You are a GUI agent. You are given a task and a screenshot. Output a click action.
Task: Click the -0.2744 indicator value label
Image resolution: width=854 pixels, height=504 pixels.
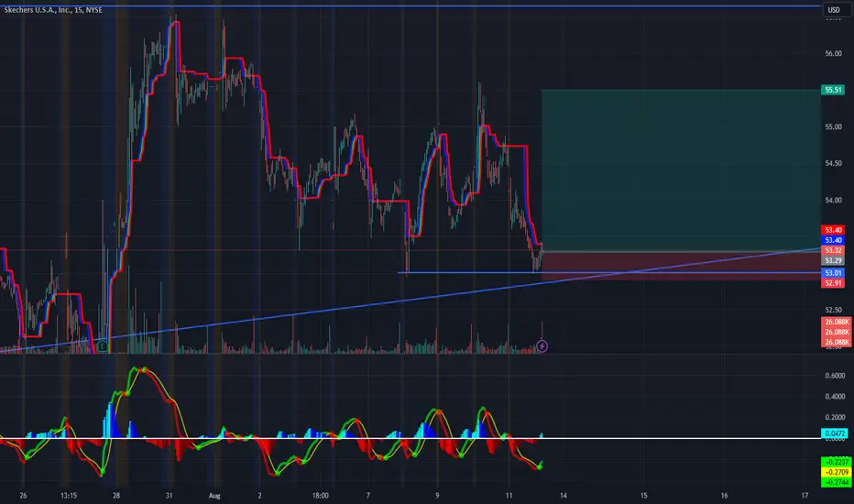[x=835, y=483]
